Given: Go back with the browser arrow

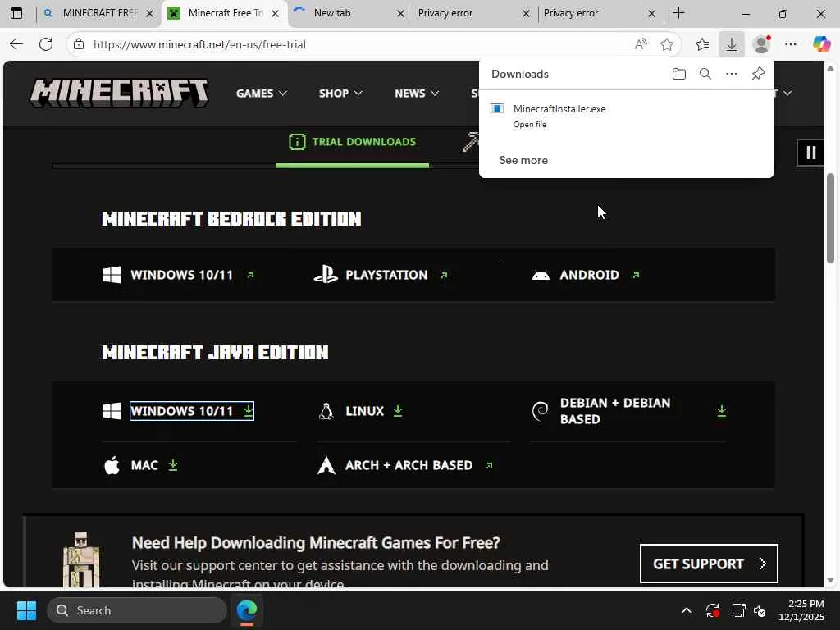Looking at the screenshot, I should pos(16,44).
